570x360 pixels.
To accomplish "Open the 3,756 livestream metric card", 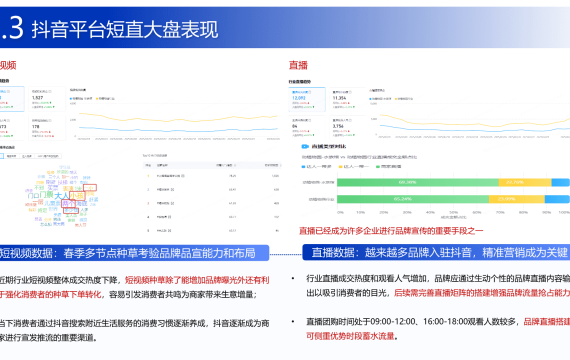I will [347, 127].
